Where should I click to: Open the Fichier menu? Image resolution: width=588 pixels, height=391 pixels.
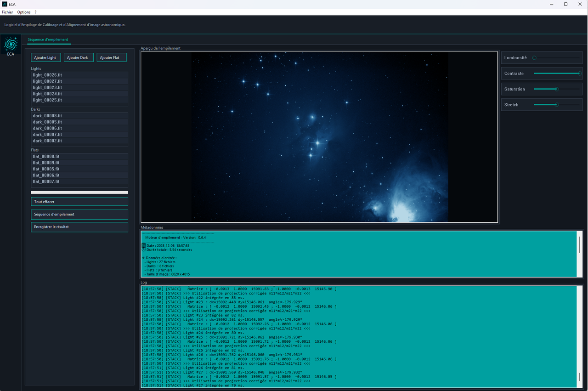tap(7, 12)
